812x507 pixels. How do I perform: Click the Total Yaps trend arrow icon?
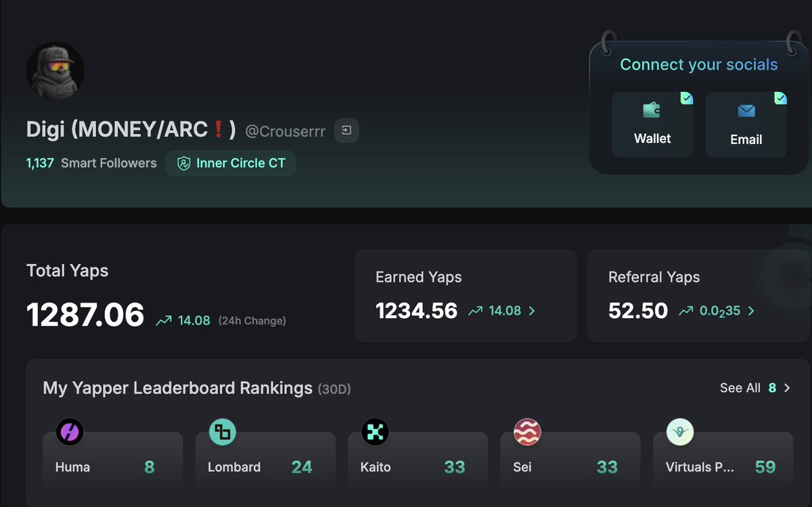(x=164, y=321)
